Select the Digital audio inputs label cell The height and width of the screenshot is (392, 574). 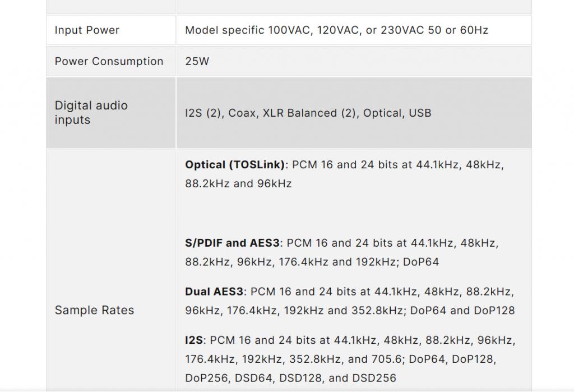click(91, 113)
